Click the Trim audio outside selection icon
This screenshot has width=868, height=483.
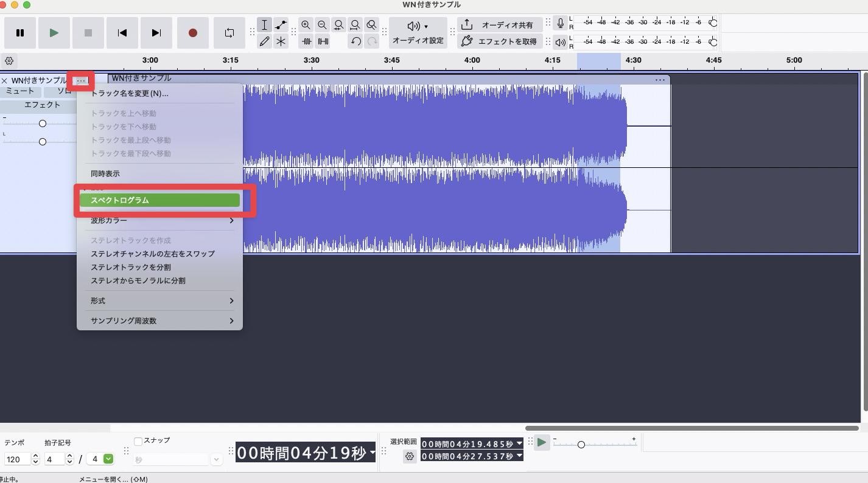coord(306,41)
